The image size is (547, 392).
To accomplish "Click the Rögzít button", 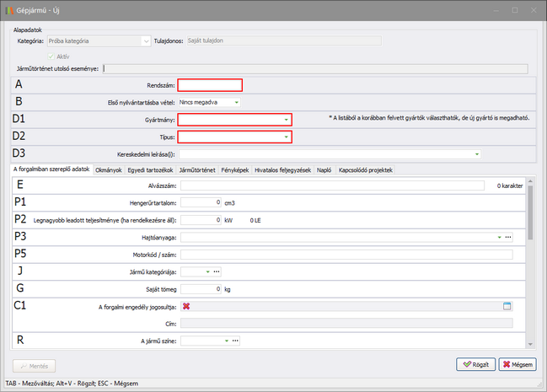I will [x=475, y=364].
